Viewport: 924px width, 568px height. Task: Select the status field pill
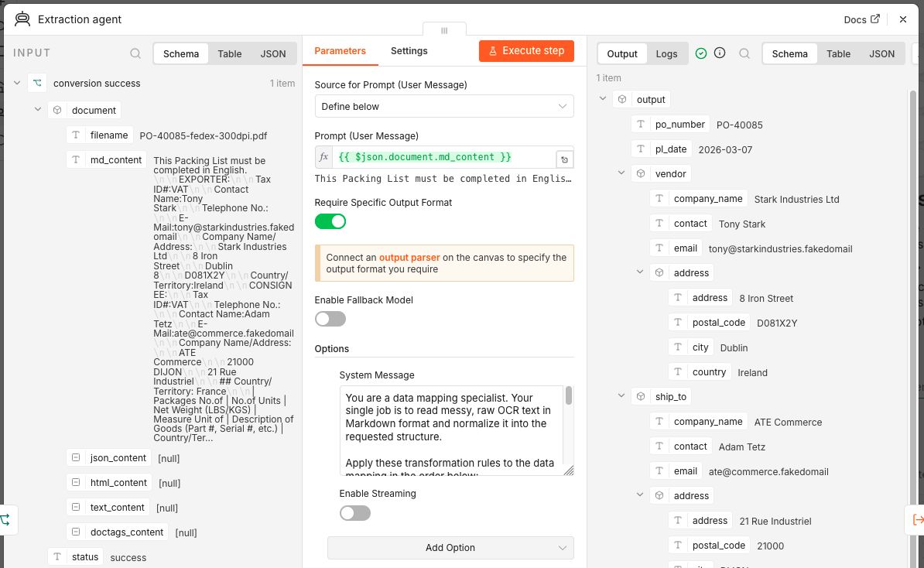[x=75, y=557]
